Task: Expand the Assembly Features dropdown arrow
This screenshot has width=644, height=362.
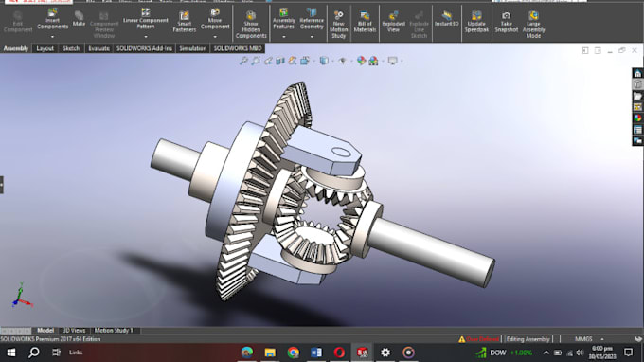Action: coord(283,37)
